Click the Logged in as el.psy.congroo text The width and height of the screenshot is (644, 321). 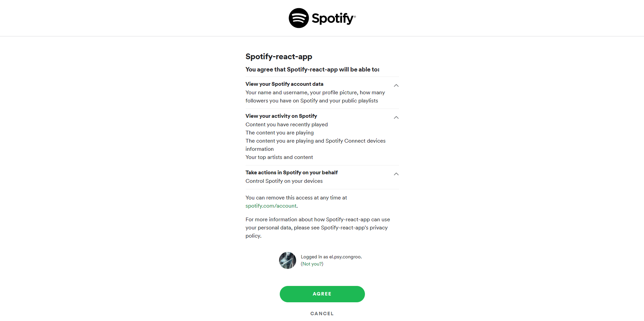click(x=331, y=256)
